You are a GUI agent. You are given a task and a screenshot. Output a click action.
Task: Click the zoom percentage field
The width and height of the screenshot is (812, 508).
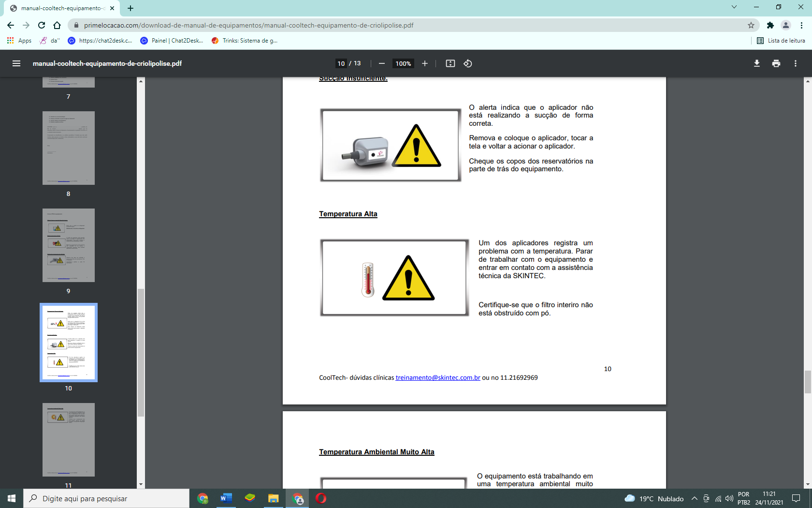(x=403, y=63)
